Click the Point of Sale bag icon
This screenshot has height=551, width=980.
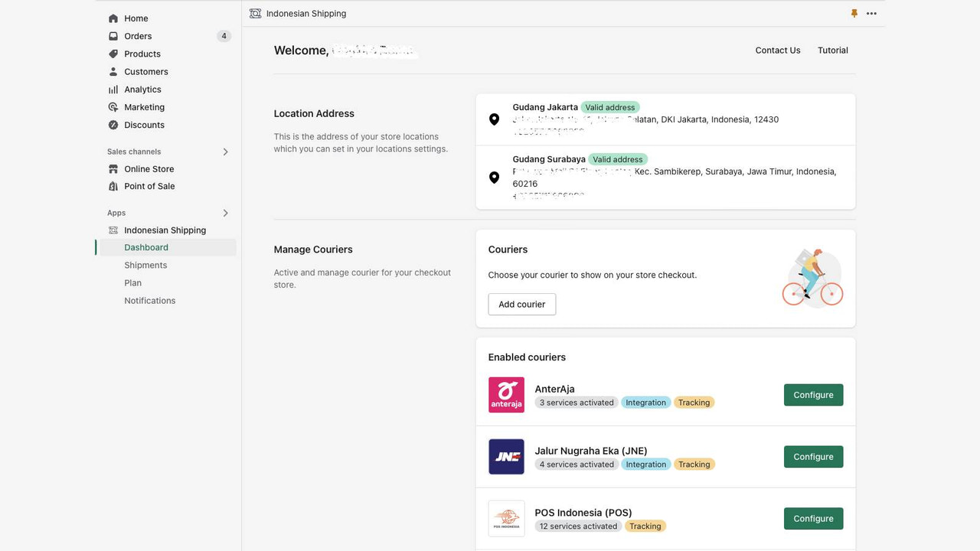(113, 186)
